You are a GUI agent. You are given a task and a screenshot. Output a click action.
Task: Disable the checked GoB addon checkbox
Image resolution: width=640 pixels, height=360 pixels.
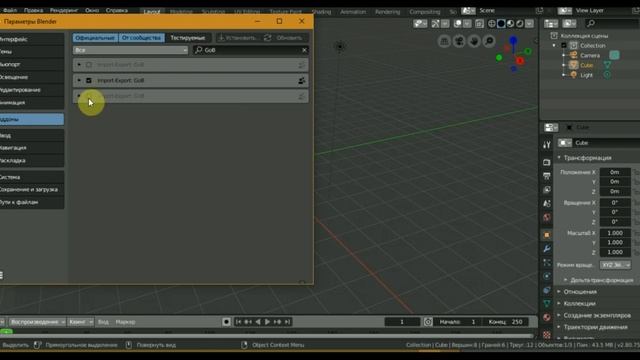tap(89, 80)
